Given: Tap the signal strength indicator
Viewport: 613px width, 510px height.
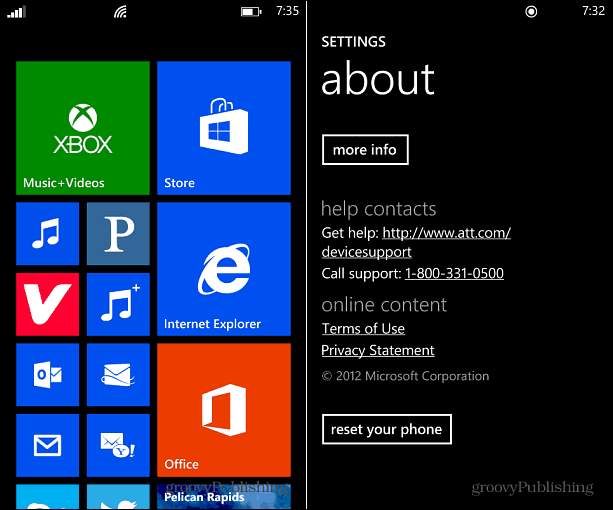Looking at the screenshot, I should (16, 12).
